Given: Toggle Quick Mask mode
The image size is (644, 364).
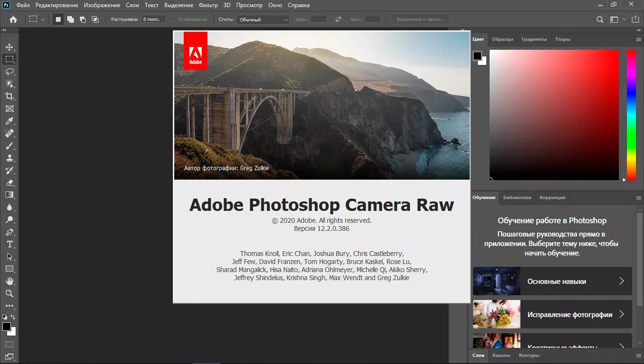Looking at the screenshot, I should [x=9, y=344].
